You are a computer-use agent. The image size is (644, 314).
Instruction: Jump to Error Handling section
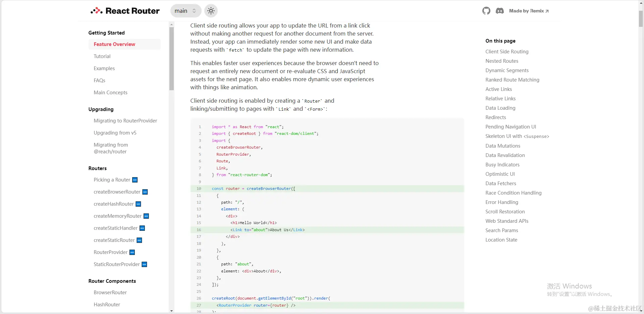[501, 202]
